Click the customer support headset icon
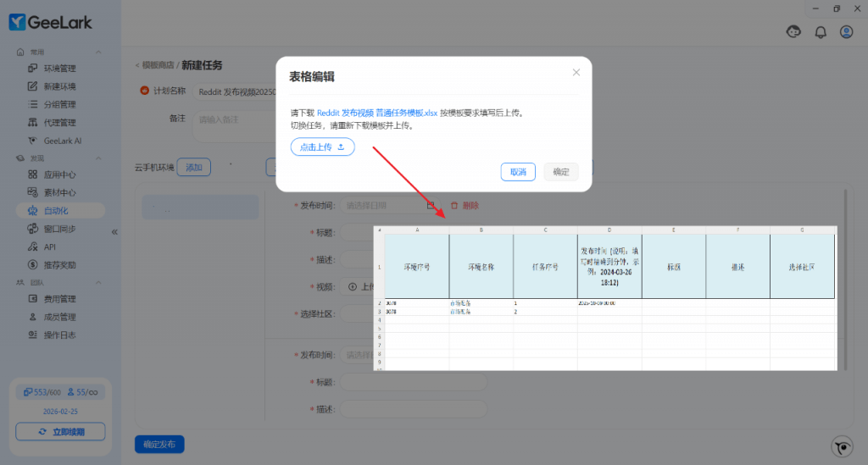This screenshot has width=868, height=465. (x=794, y=32)
